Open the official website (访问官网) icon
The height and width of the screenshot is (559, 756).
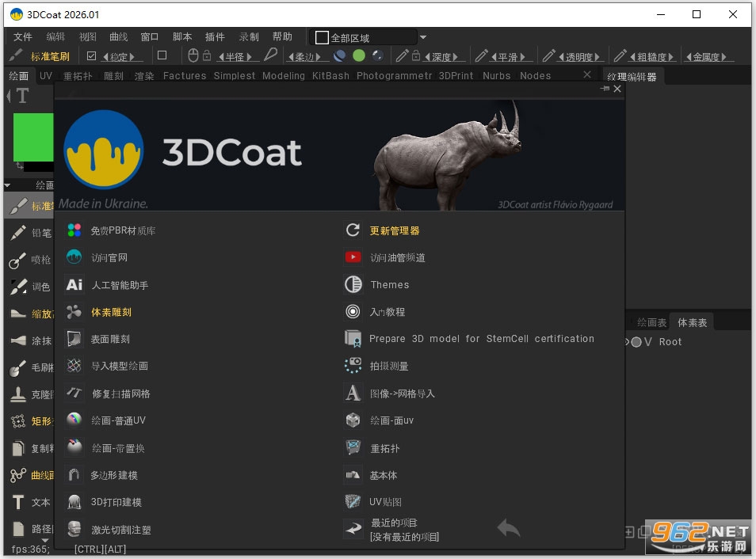point(74,257)
